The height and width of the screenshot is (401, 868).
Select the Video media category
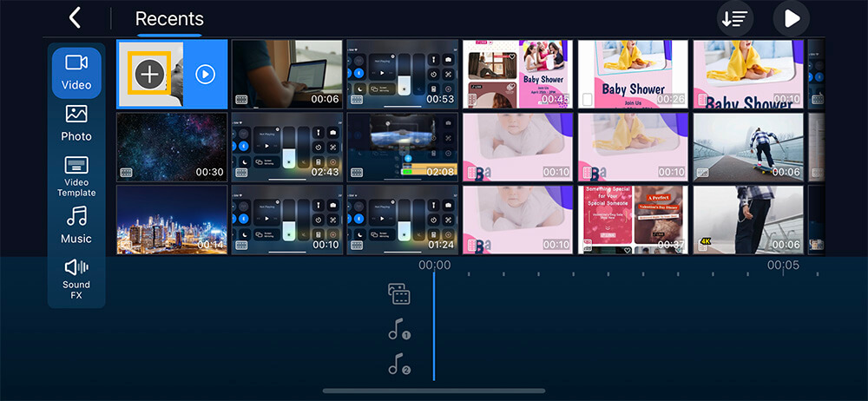pos(76,73)
